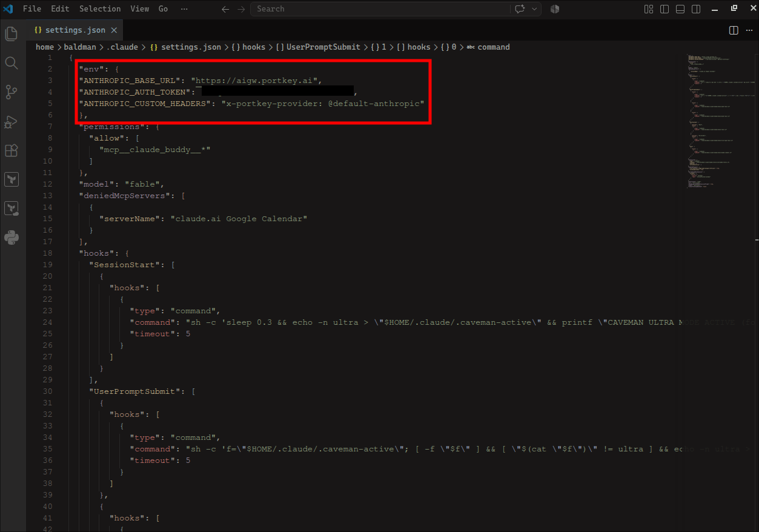
Task: Click the command breadcrumb
Action: pos(488,47)
